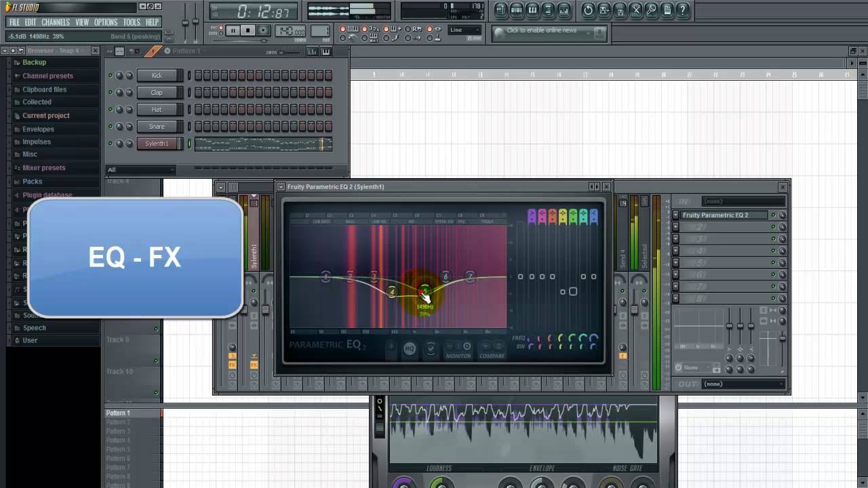Select band 4 token on EQ curve
This screenshot has width=868, height=488.
391,291
